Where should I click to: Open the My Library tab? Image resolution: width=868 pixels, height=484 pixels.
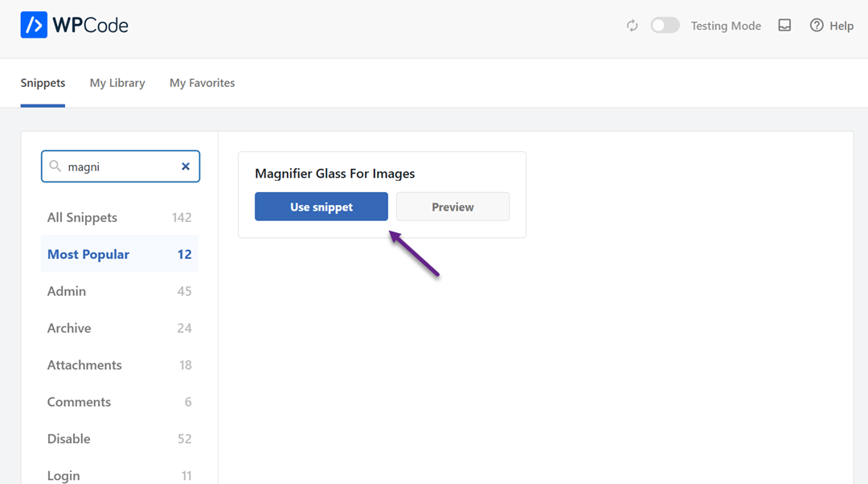(x=117, y=83)
